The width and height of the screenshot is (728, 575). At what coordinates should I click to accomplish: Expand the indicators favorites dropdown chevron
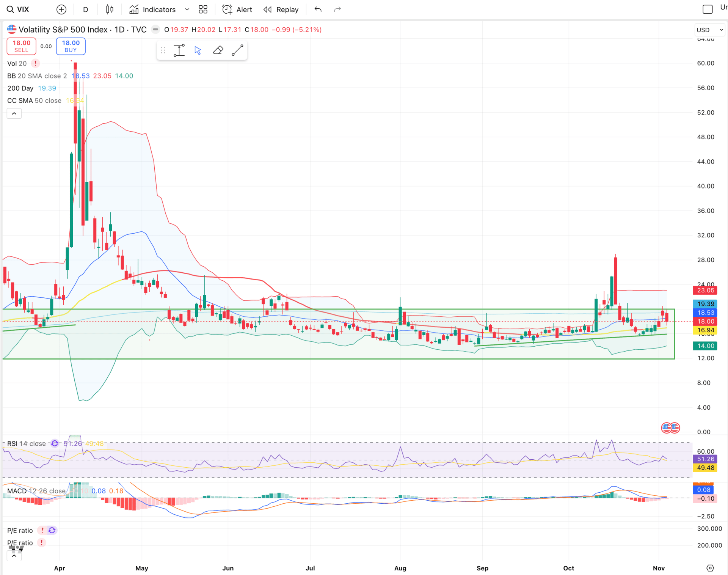[x=187, y=9]
